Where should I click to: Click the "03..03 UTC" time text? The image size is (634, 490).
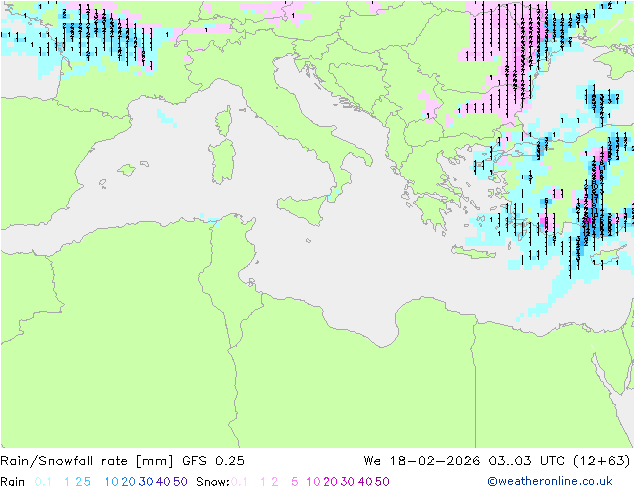(x=526, y=461)
